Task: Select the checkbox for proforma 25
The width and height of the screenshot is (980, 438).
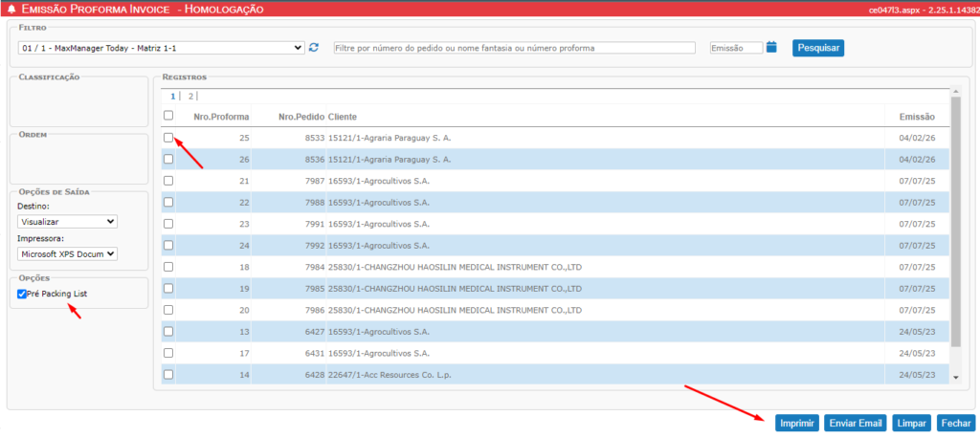Action: point(168,138)
